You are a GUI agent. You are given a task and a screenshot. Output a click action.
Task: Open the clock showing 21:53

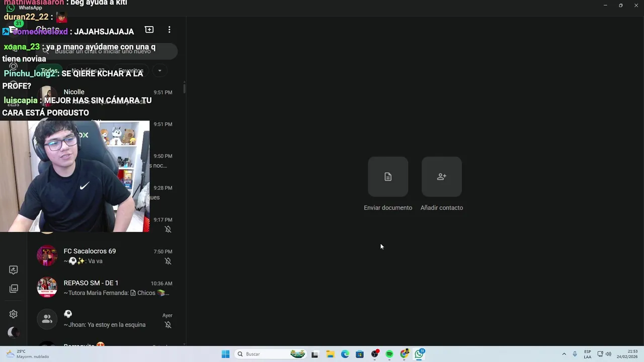point(627,354)
